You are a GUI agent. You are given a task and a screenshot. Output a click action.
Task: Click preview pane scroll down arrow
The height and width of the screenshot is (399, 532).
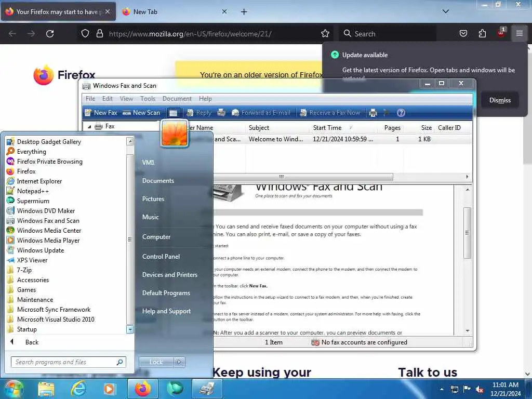pyautogui.click(x=468, y=331)
